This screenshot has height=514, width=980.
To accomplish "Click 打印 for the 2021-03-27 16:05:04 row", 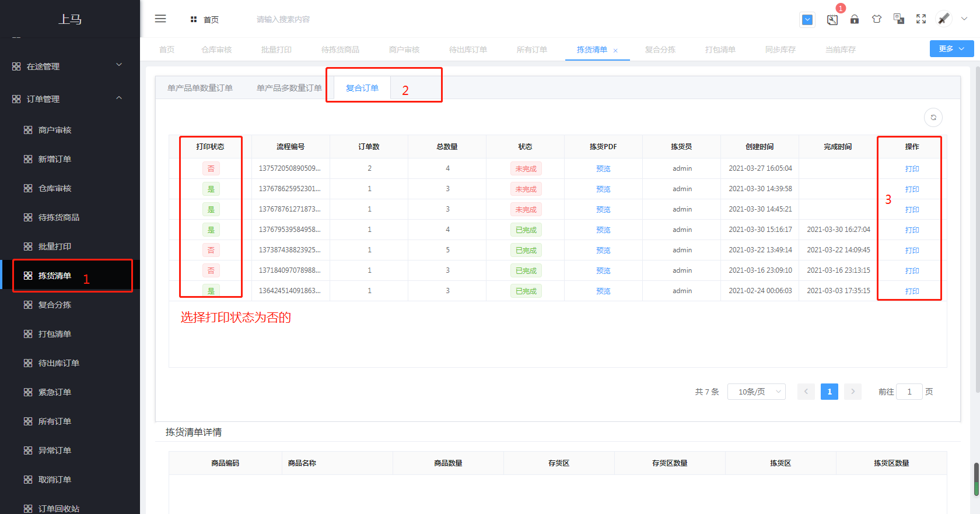I will 912,169.
